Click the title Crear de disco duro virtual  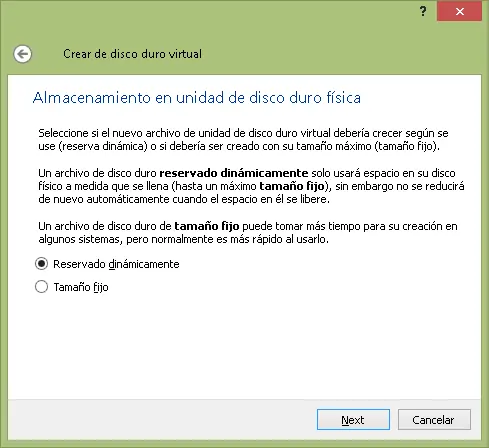132,54
